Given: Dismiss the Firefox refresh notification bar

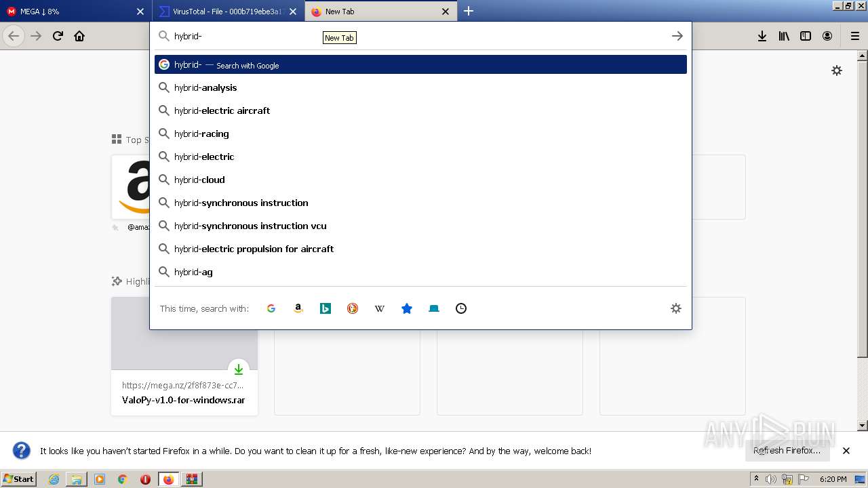Looking at the screenshot, I should tap(846, 451).
